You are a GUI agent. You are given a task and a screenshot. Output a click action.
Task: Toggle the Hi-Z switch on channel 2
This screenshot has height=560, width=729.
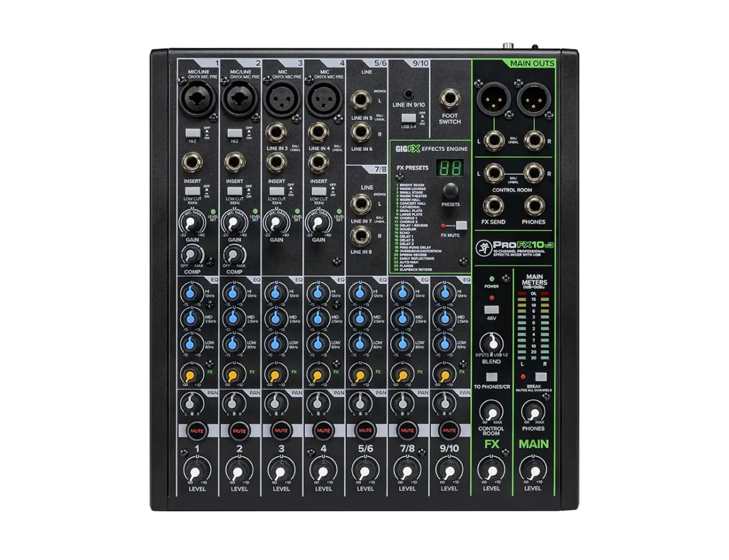pyautogui.click(x=234, y=133)
